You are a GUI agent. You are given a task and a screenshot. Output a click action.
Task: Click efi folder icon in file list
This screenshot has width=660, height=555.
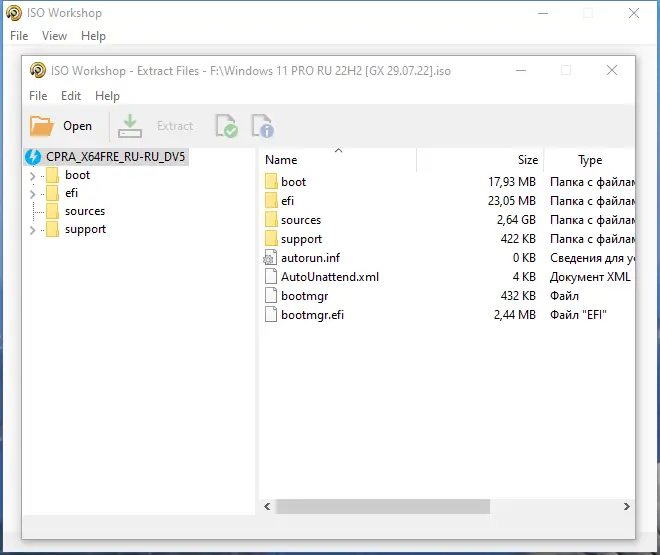271,201
